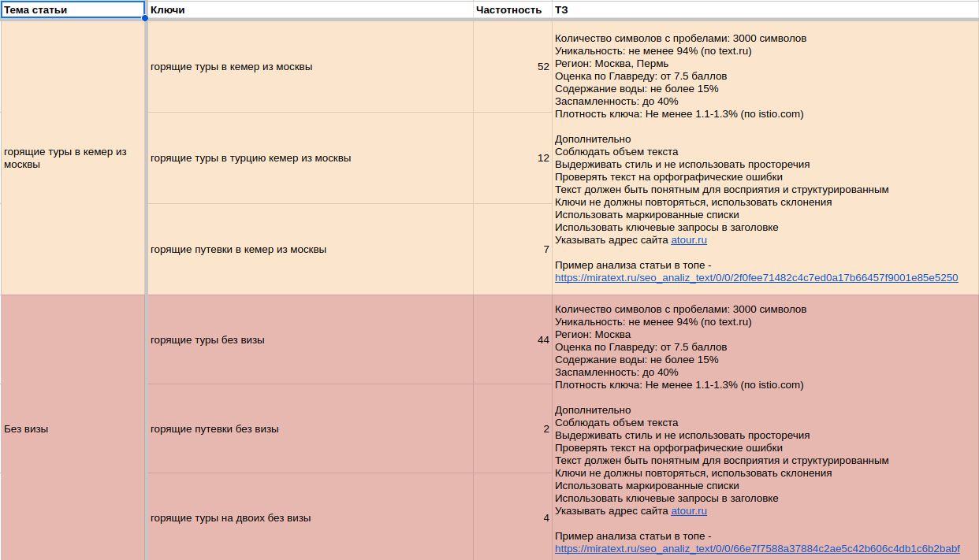The image size is (979, 560).
Task: Click the frequency cell with value 52
Action: (x=512, y=67)
